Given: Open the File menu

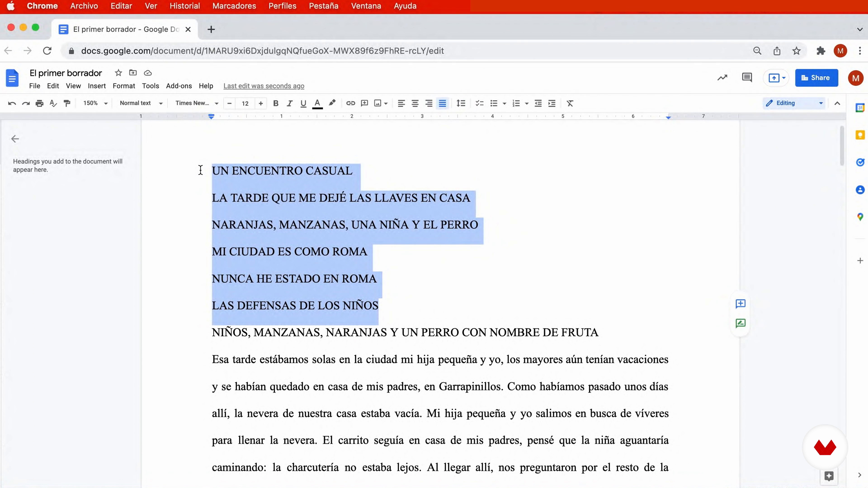Looking at the screenshot, I should click(34, 86).
